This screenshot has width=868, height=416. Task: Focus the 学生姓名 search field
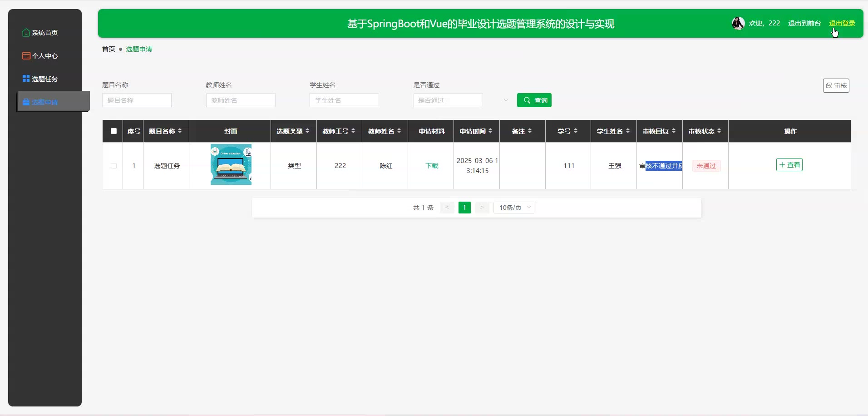(x=344, y=100)
